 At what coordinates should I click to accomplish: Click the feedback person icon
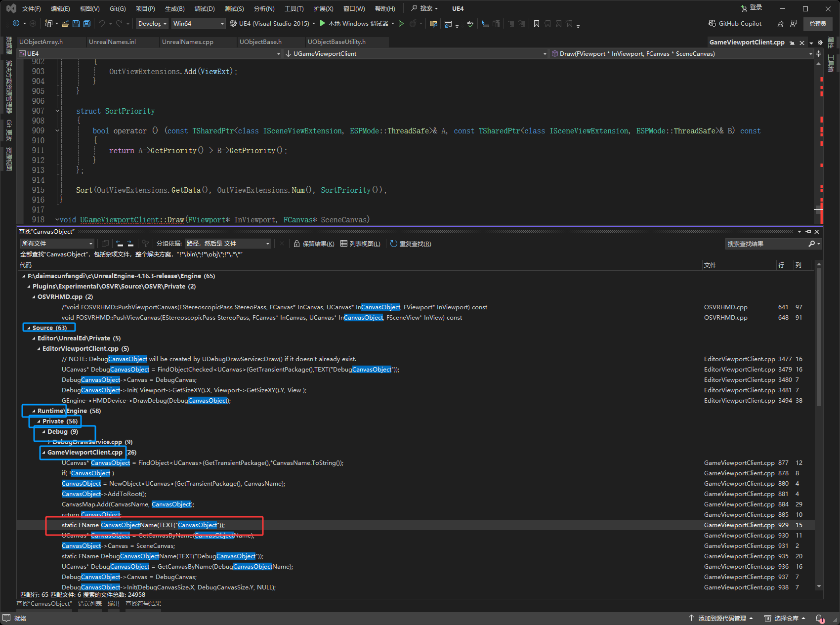(x=794, y=23)
